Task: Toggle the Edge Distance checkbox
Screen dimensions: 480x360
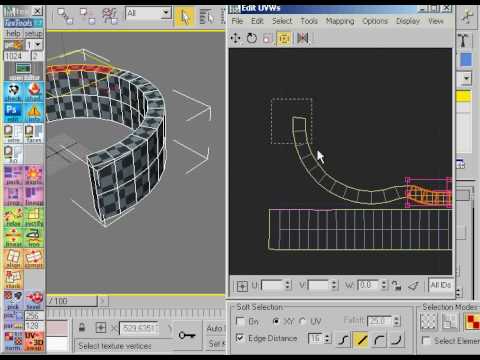Action: 240,338
